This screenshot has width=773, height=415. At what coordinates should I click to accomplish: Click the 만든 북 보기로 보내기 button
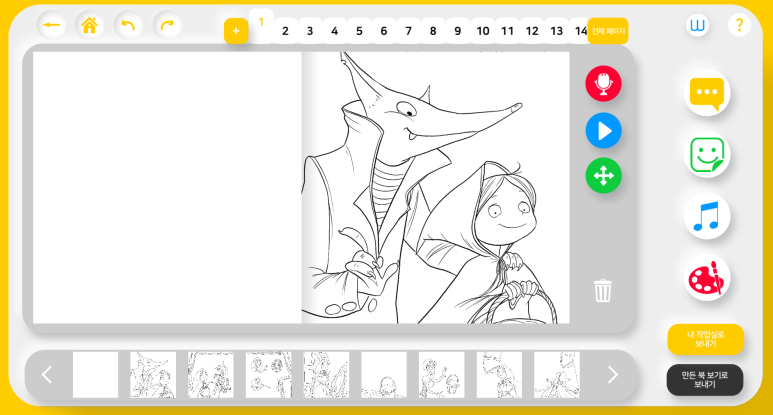pyautogui.click(x=705, y=380)
